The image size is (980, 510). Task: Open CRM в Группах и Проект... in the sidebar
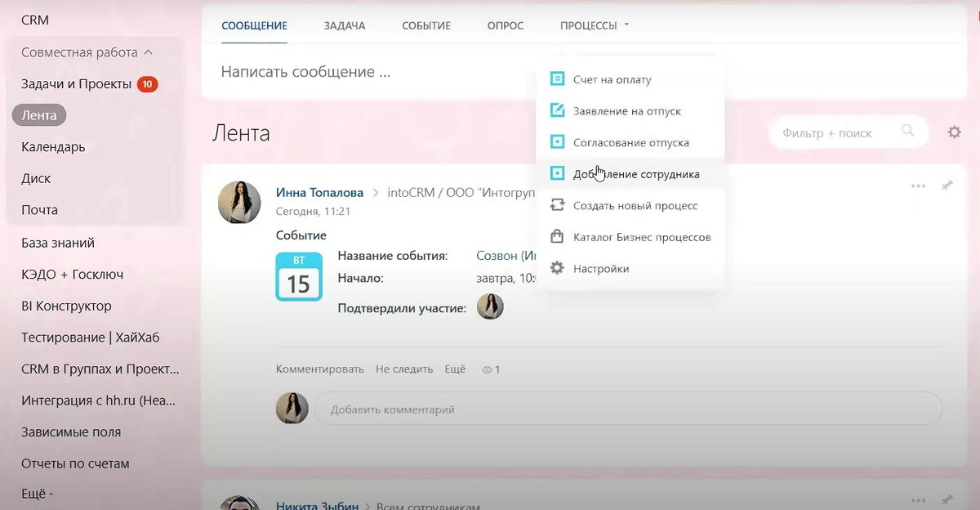coord(100,369)
